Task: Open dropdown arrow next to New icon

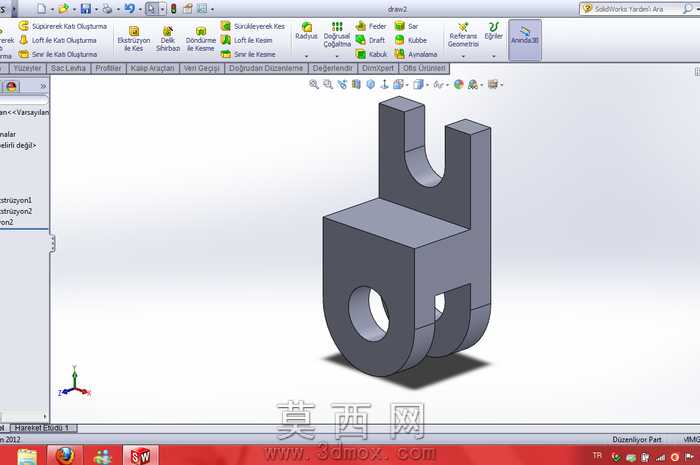Action: pyautogui.click(x=52, y=9)
